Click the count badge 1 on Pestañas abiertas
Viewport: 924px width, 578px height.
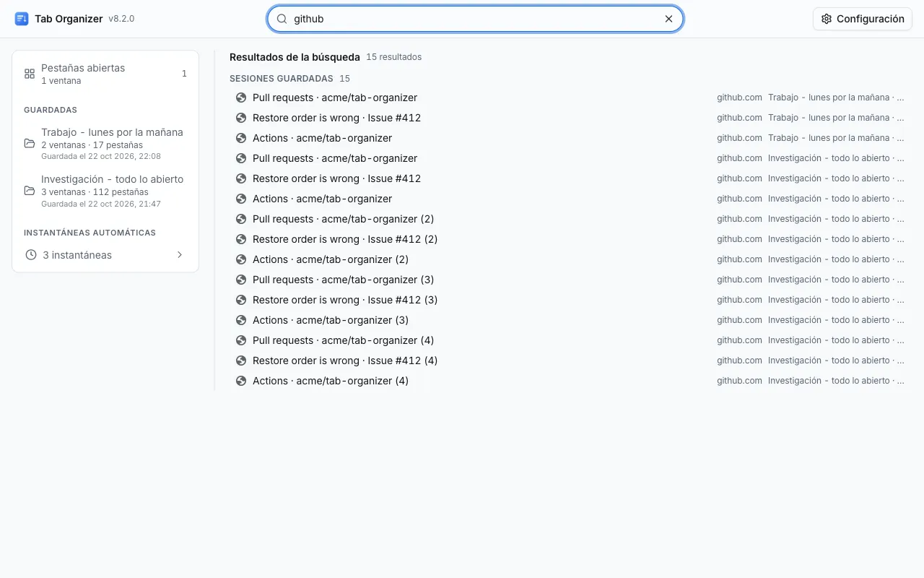(x=184, y=74)
